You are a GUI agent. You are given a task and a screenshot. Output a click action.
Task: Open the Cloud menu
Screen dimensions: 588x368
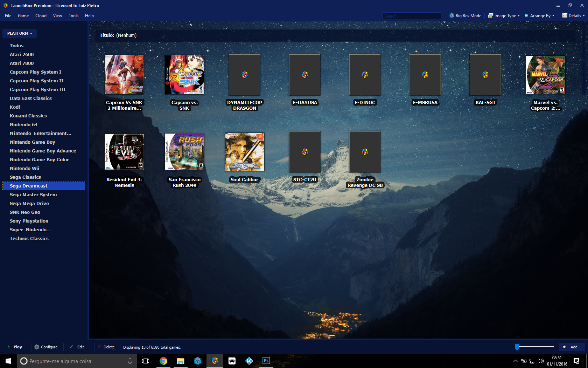pyautogui.click(x=41, y=16)
